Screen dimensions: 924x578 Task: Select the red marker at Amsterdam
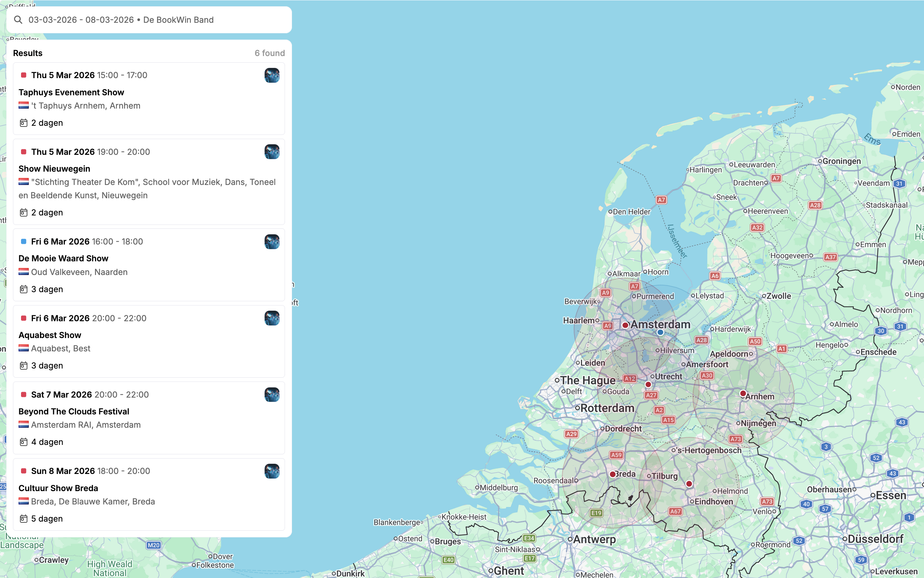point(625,325)
